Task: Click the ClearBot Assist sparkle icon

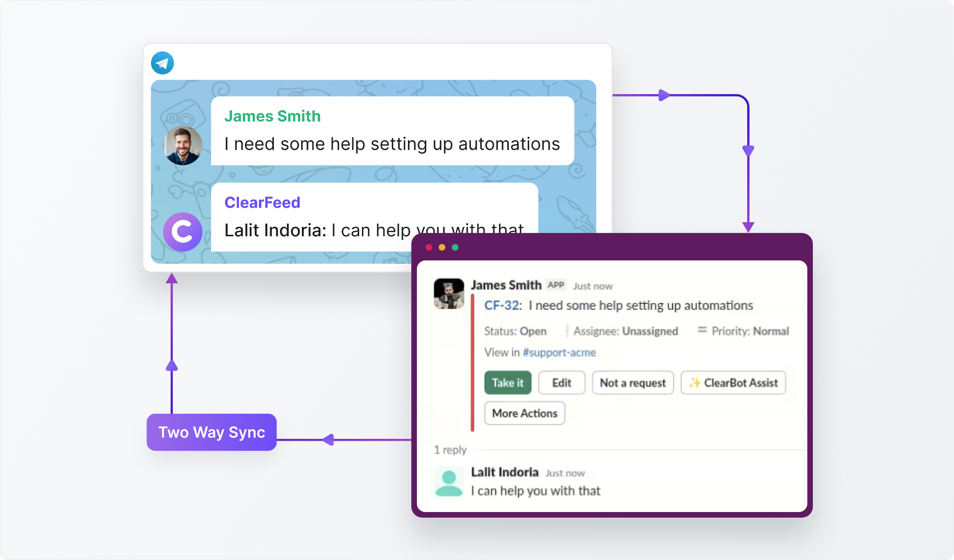Action: 695,382
